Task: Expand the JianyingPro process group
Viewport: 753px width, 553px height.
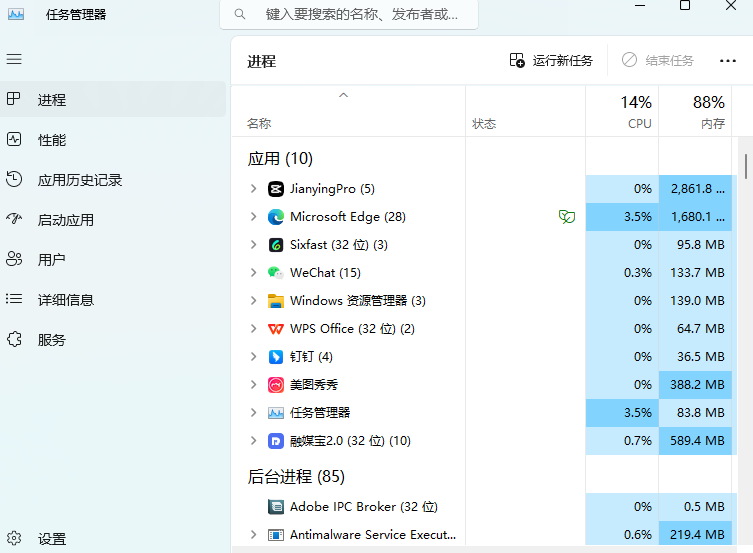Action: 253,189
